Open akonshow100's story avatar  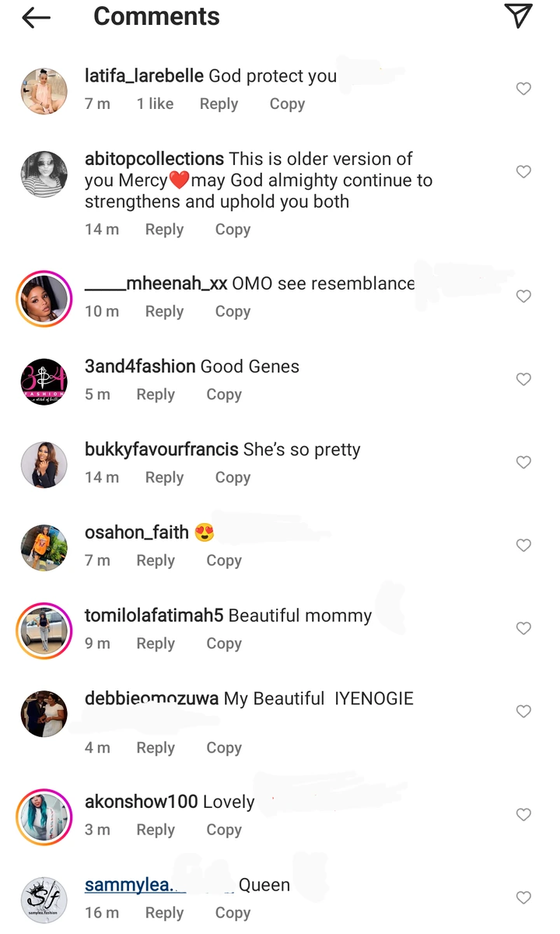(x=44, y=816)
